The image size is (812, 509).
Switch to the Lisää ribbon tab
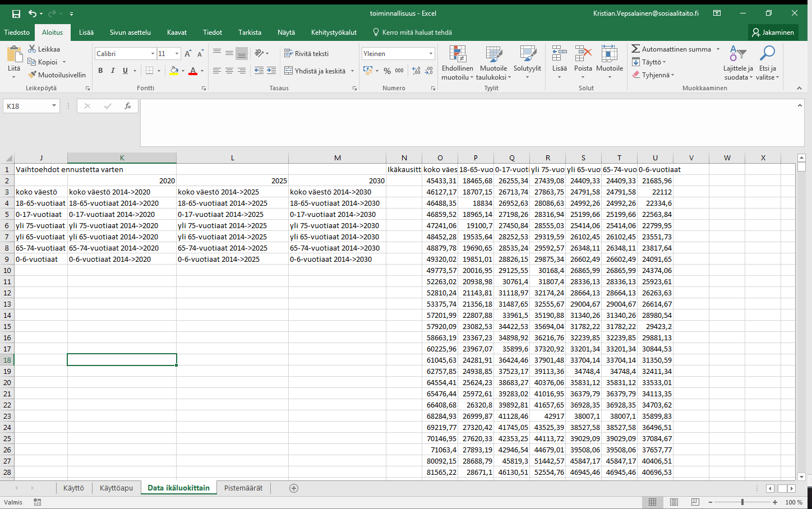(86, 32)
